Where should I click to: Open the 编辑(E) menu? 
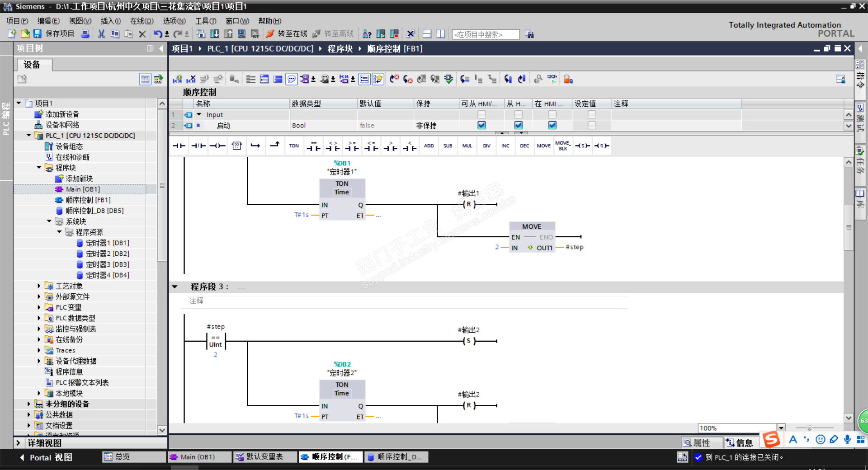pos(48,21)
